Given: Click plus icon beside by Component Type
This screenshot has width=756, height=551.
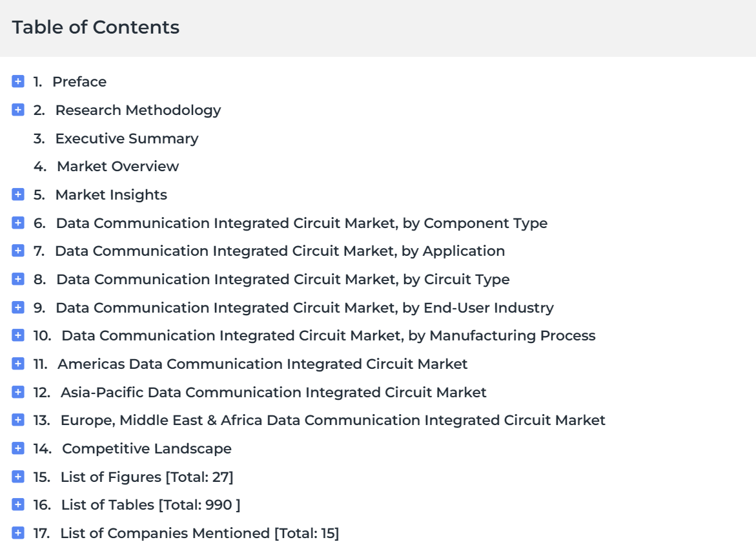Looking at the screenshot, I should coord(18,223).
